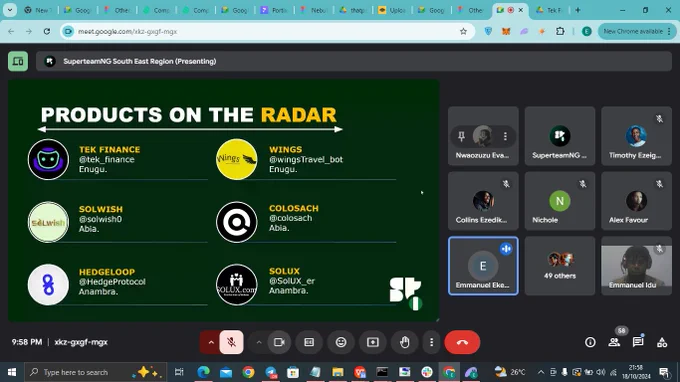Open meeting details info icon
This screenshot has height=382, width=680.
click(x=590, y=342)
